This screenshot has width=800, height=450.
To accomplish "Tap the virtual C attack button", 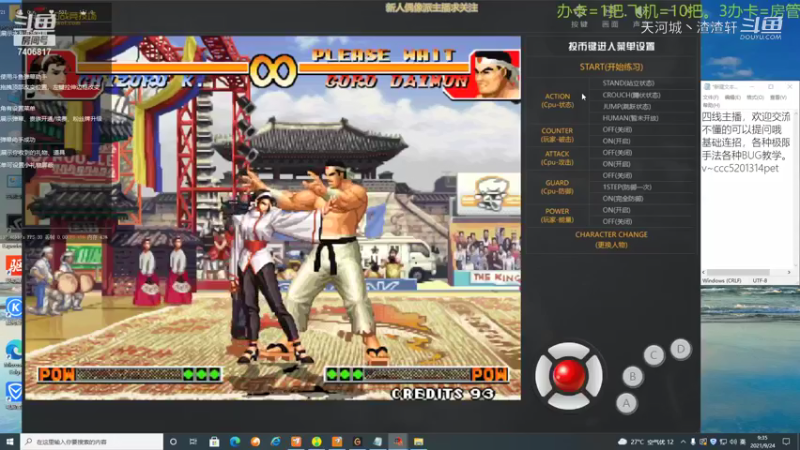I will 654,355.
